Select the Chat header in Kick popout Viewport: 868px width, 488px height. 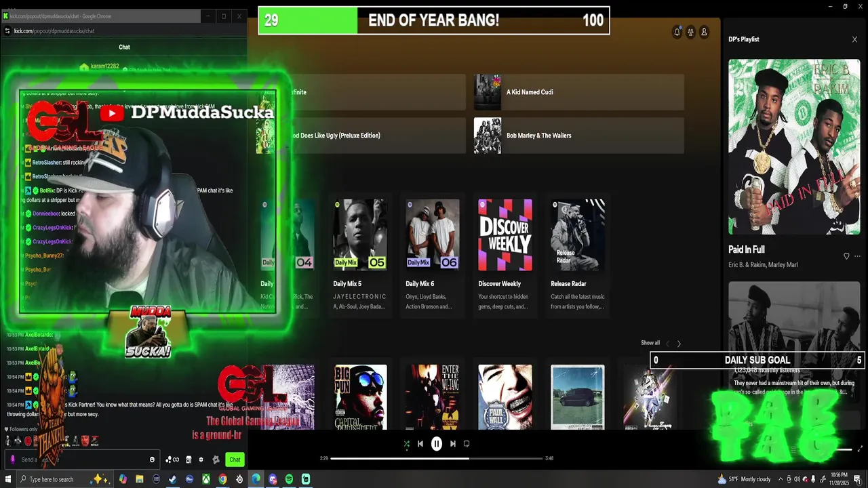[124, 47]
